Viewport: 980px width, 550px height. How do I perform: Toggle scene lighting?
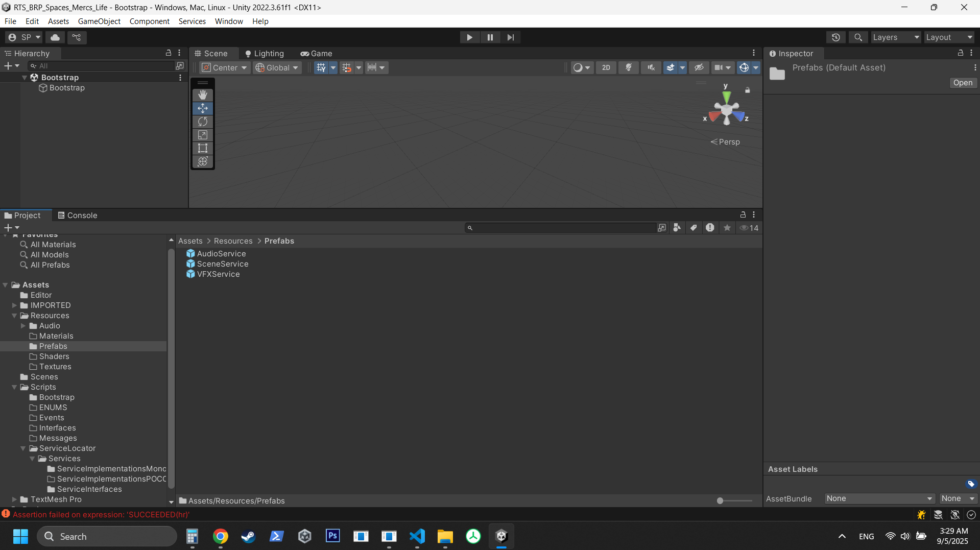point(629,67)
